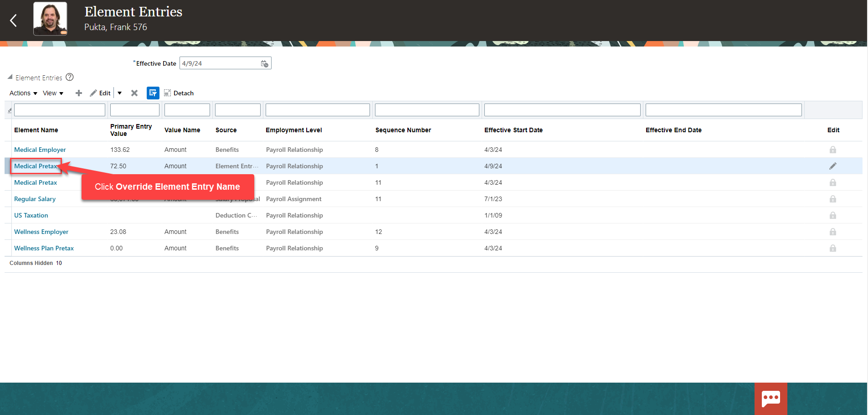Screen dimensions: 868x415
Task: Open the Effective Date calendar picker
Action: coord(264,63)
